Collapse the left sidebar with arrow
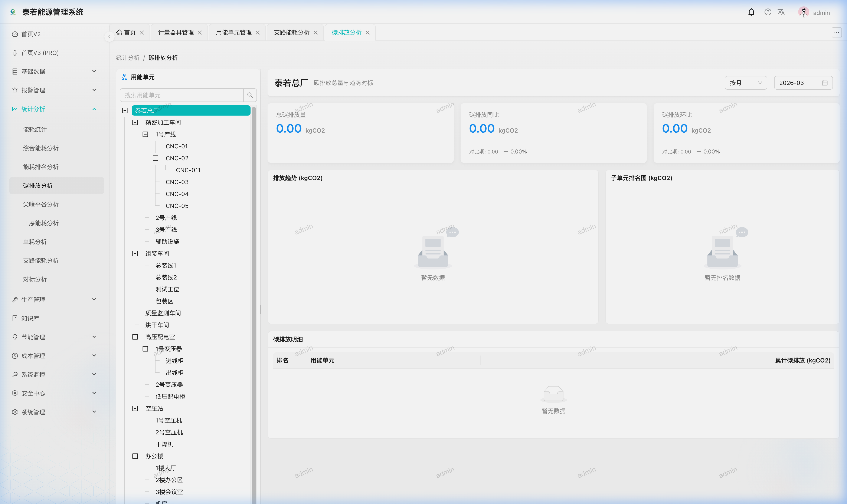This screenshot has width=847, height=504. [109, 36]
